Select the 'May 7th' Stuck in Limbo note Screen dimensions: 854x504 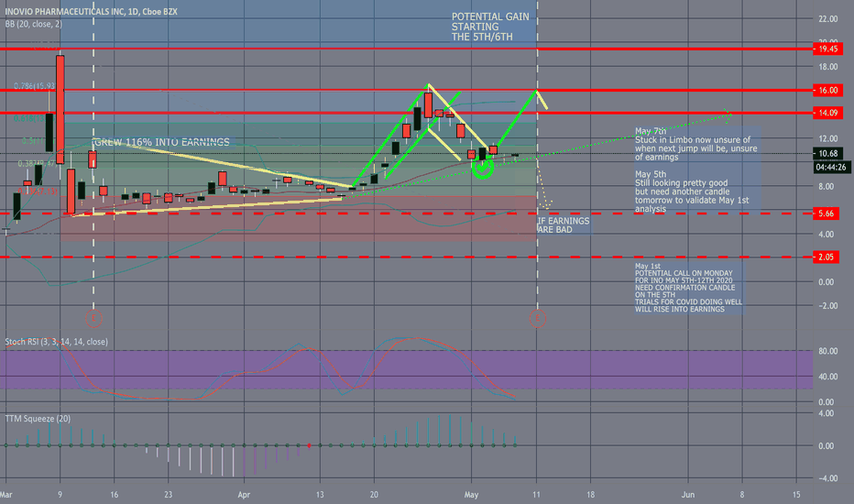tap(696, 144)
